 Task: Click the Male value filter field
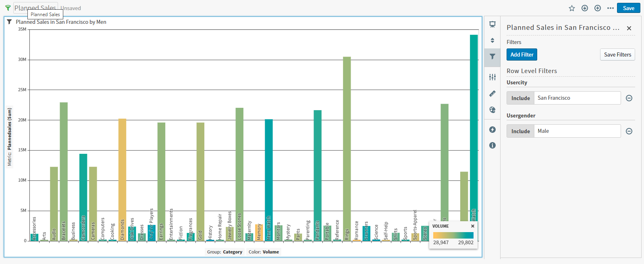coord(577,131)
